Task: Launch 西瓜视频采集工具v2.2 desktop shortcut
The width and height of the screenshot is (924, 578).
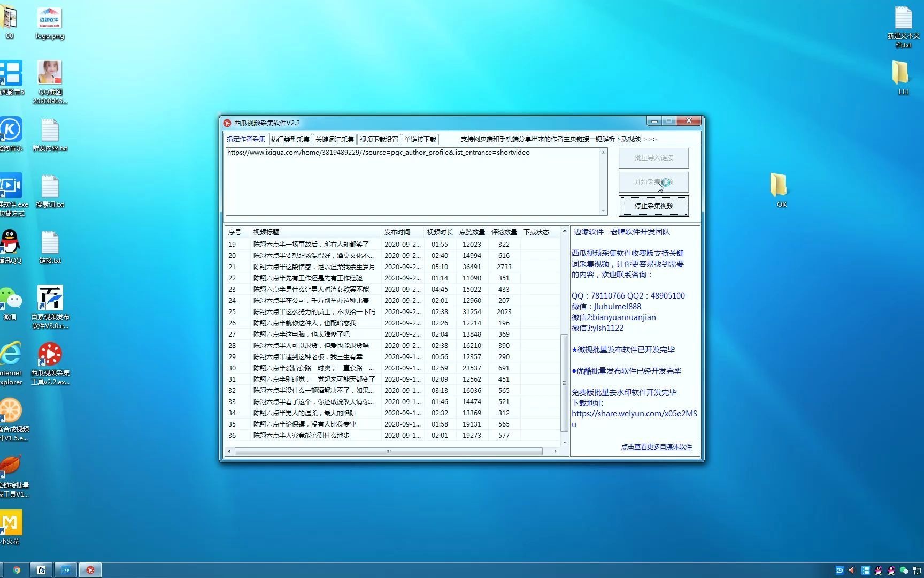Action: pyautogui.click(x=50, y=363)
